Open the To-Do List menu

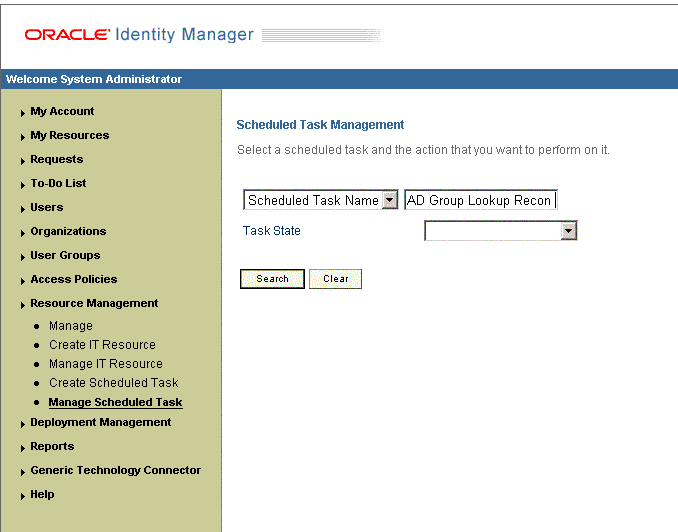click(58, 183)
